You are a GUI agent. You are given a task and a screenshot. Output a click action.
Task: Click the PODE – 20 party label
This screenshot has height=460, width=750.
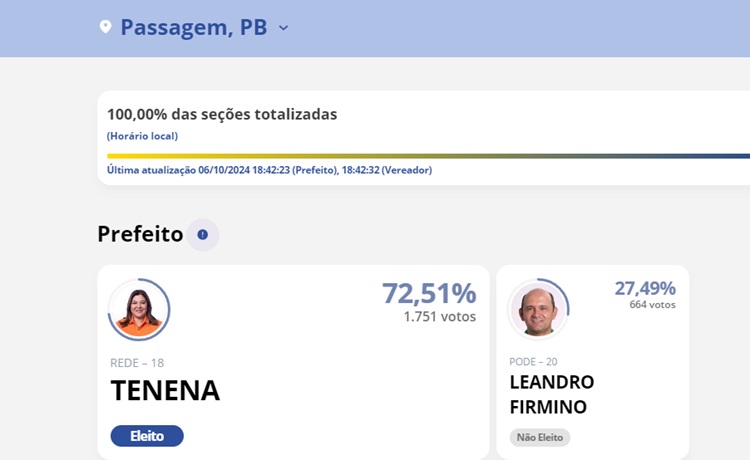[533, 362]
